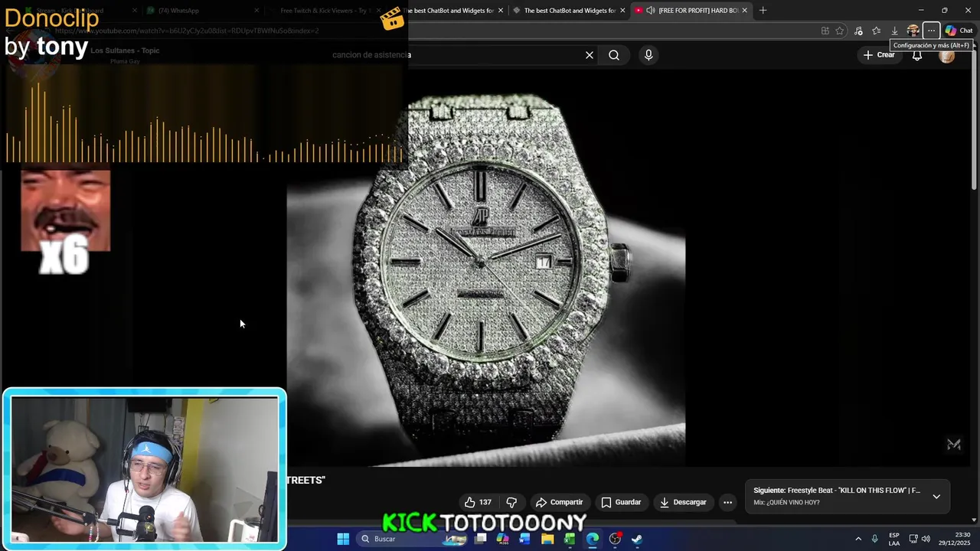Open a new browser tab with plus
This screenshot has width=980, height=551.
pyautogui.click(x=763, y=11)
